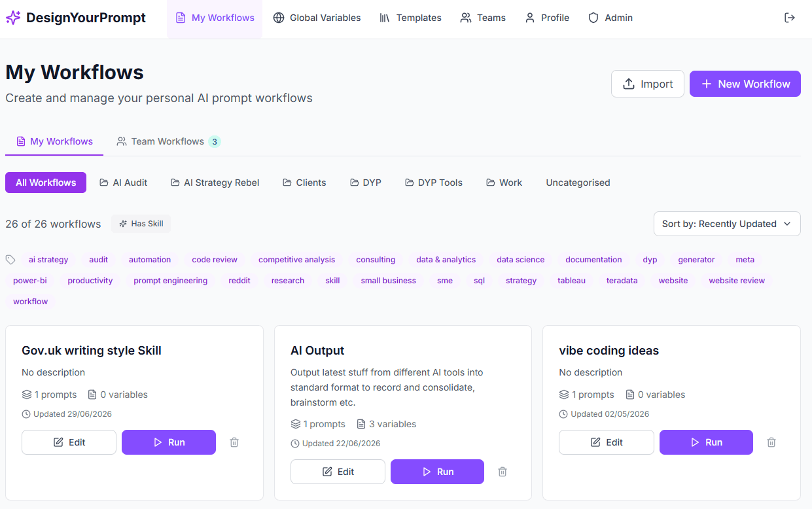Filter by the dyp tag
Image resolution: width=812 pixels, height=509 pixels.
(x=650, y=260)
